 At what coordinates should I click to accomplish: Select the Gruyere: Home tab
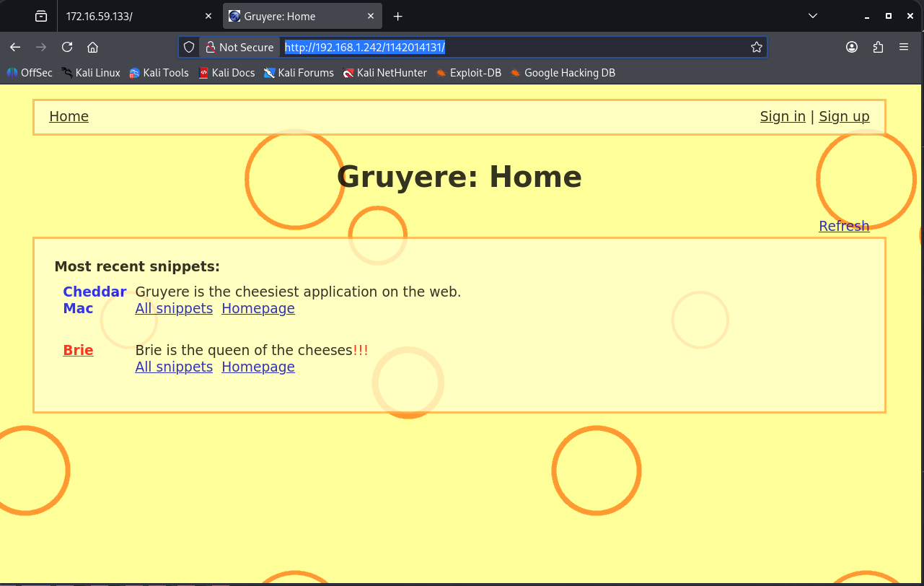pyautogui.click(x=302, y=16)
